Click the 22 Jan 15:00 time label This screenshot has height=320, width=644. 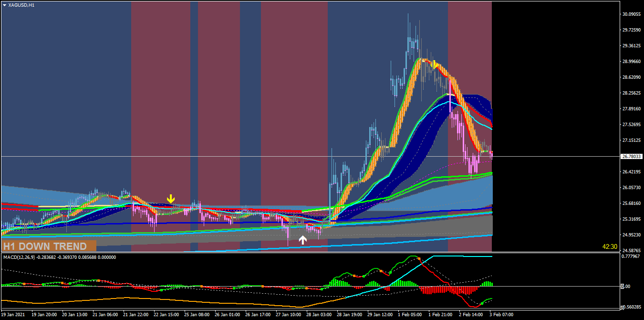166,315
